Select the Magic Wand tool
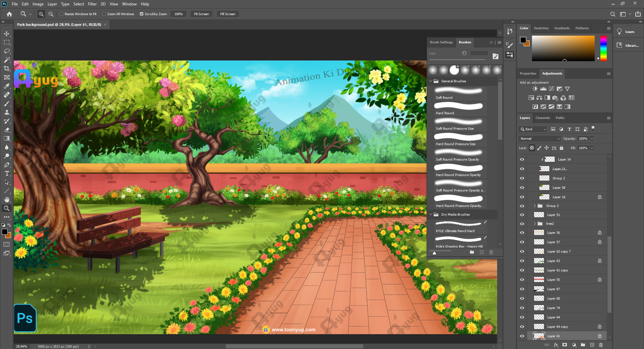 7,60
